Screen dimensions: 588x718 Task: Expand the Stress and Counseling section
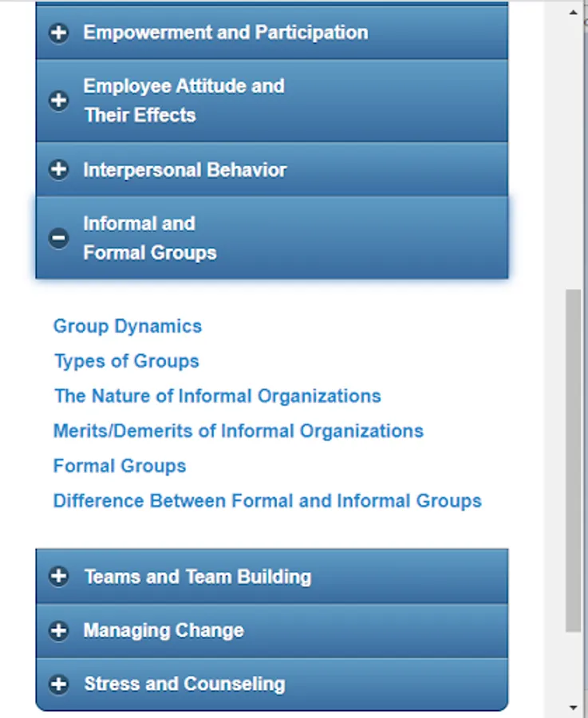coord(184,684)
